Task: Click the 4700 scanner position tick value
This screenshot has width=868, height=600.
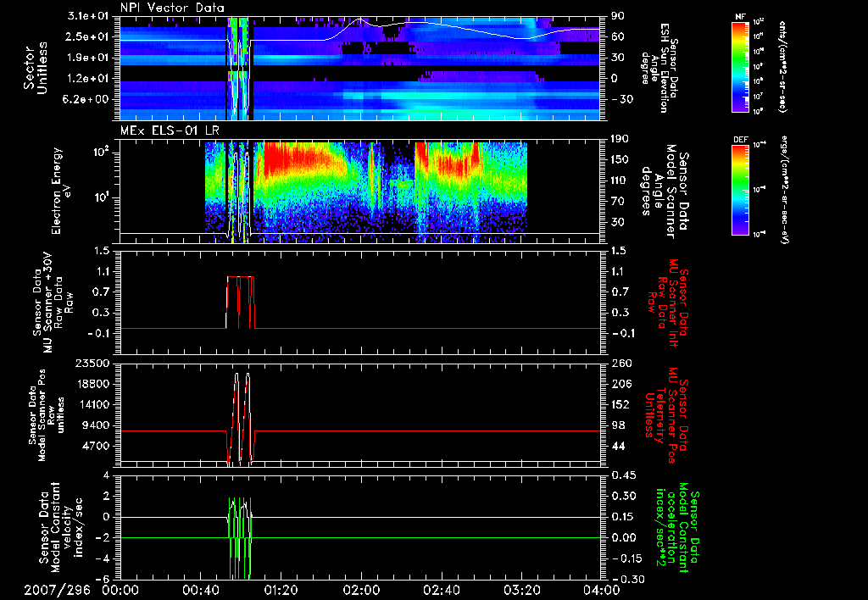Action: (97, 446)
